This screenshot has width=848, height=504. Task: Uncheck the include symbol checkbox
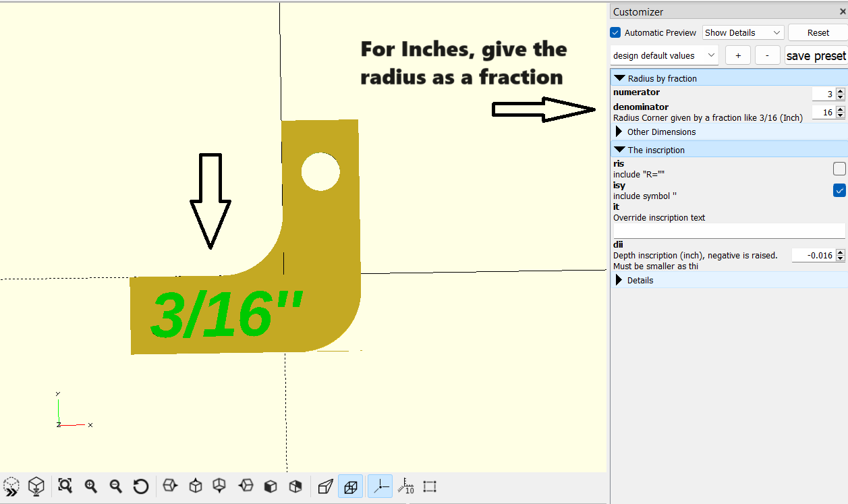[x=839, y=190]
